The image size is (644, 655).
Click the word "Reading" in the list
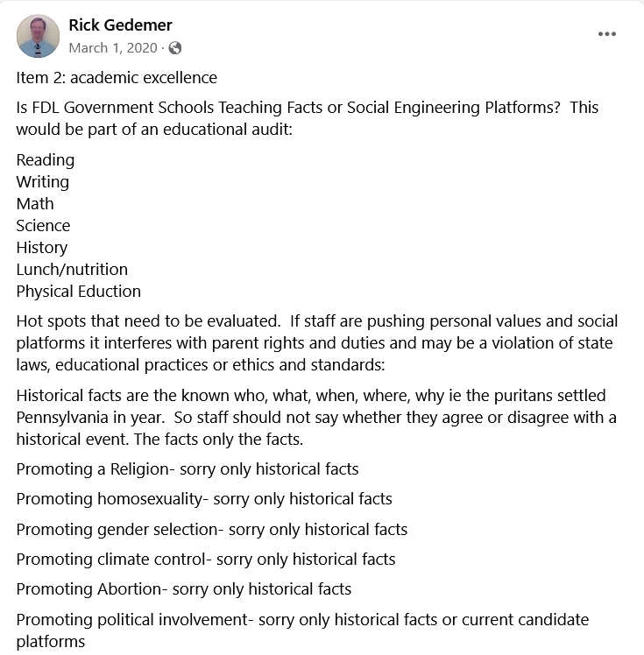[46, 160]
